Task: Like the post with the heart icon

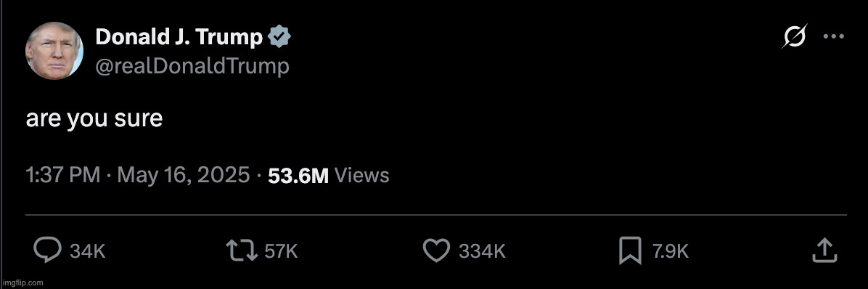Action: (x=436, y=251)
